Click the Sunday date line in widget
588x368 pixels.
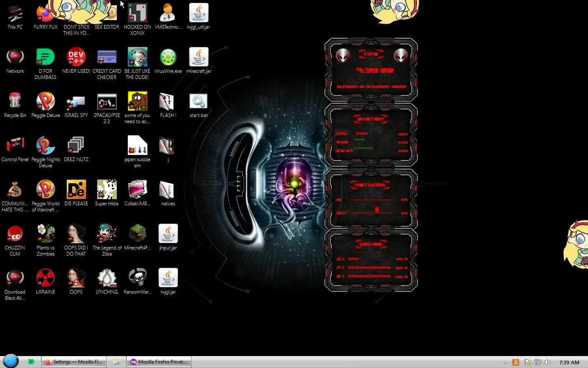(371, 87)
